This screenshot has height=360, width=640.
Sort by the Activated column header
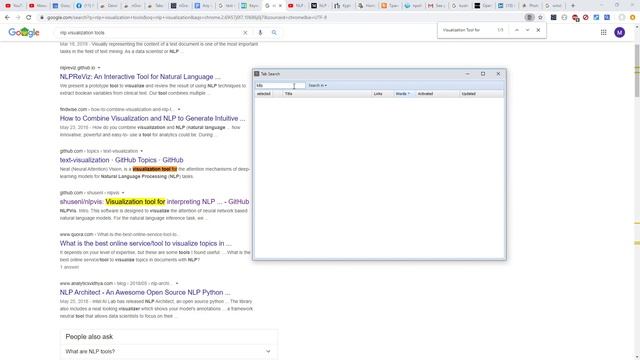pos(438,94)
